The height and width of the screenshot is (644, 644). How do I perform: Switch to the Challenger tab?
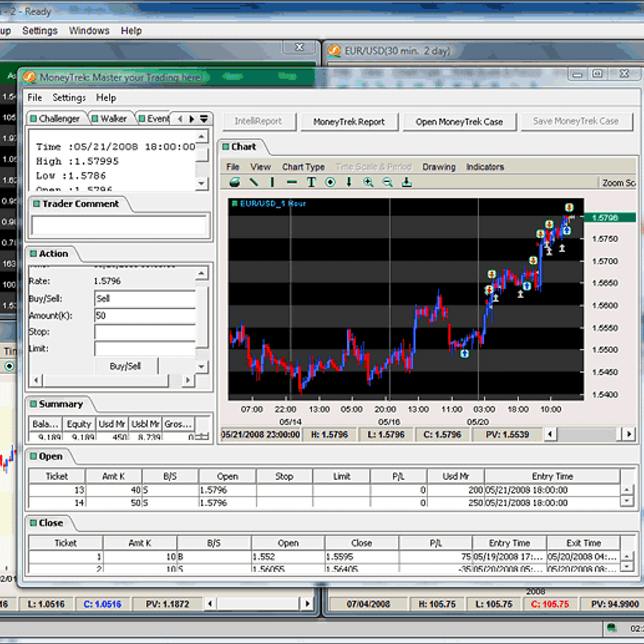pyautogui.click(x=56, y=119)
